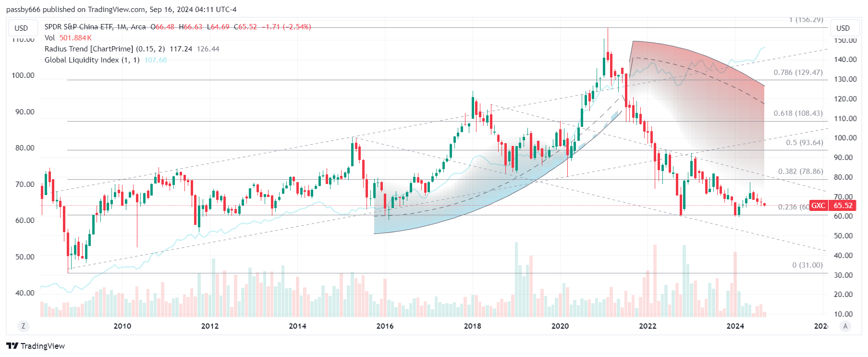The image size is (868, 357).
Task: Click the 70.00 left price scale value
Action: (x=25, y=185)
